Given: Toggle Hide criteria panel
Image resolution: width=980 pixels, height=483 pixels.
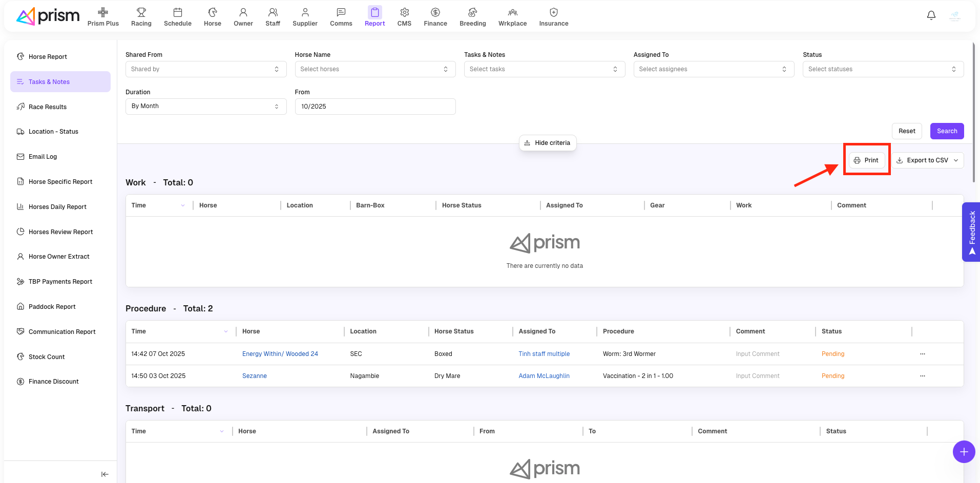Looking at the screenshot, I should 547,143.
